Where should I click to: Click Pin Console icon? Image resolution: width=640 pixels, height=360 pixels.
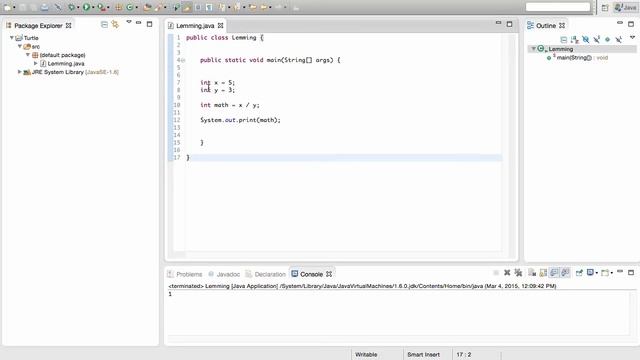[x=579, y=273]
